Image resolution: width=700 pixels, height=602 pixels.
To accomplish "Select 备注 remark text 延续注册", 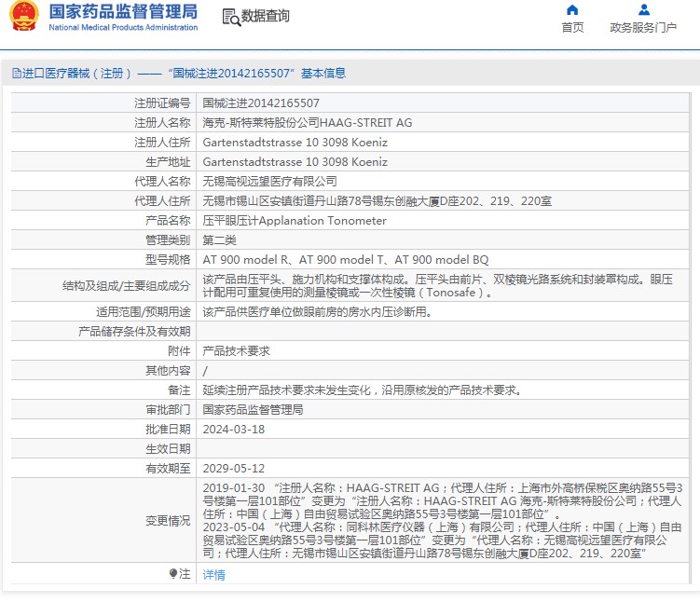I will (362, 390).
